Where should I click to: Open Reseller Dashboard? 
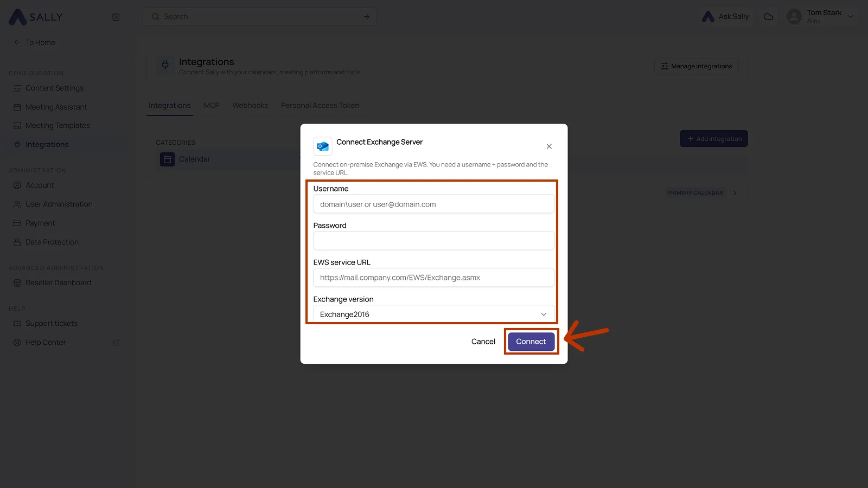point(58,282)
